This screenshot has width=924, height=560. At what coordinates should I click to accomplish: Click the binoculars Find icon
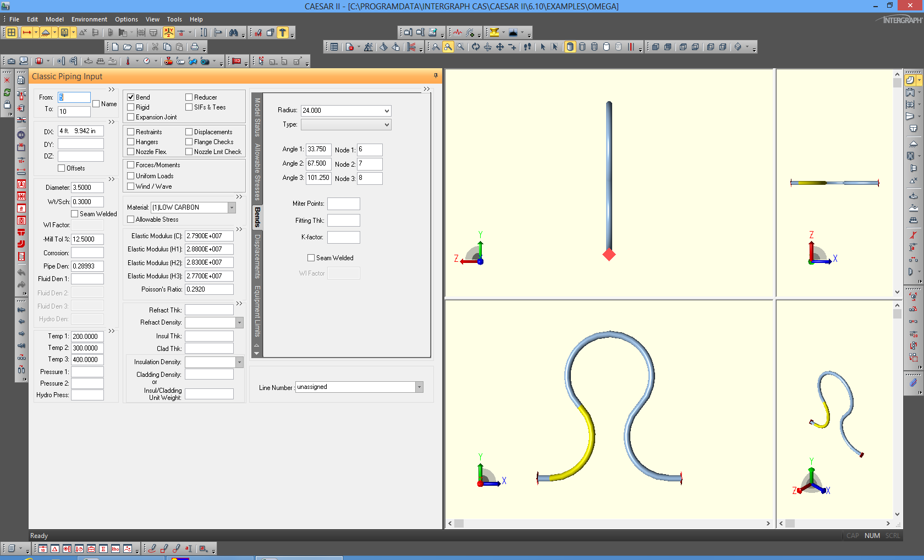click(234, 32)
